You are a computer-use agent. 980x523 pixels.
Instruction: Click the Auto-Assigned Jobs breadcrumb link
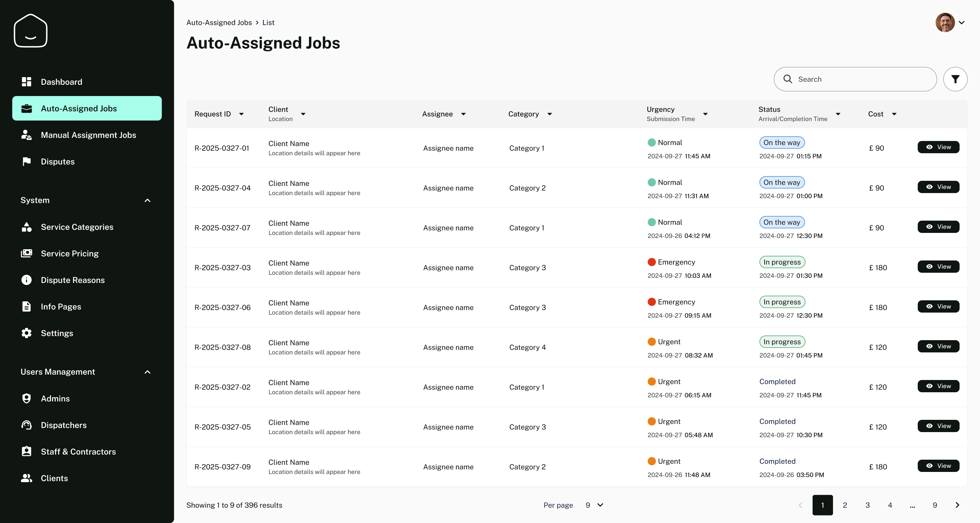(x=219, y=22)
